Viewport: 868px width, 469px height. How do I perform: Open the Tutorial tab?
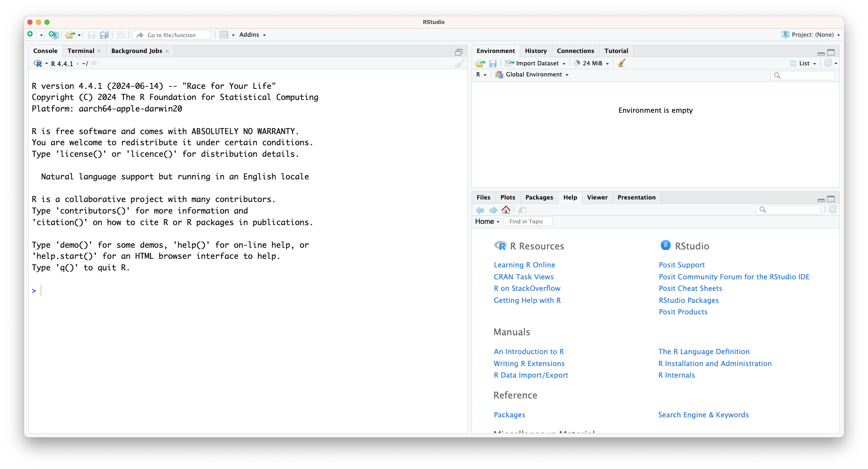coord(616,51)
